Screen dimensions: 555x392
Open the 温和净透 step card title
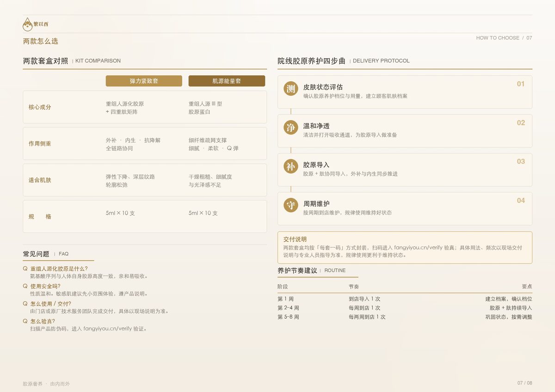(316, 126)
